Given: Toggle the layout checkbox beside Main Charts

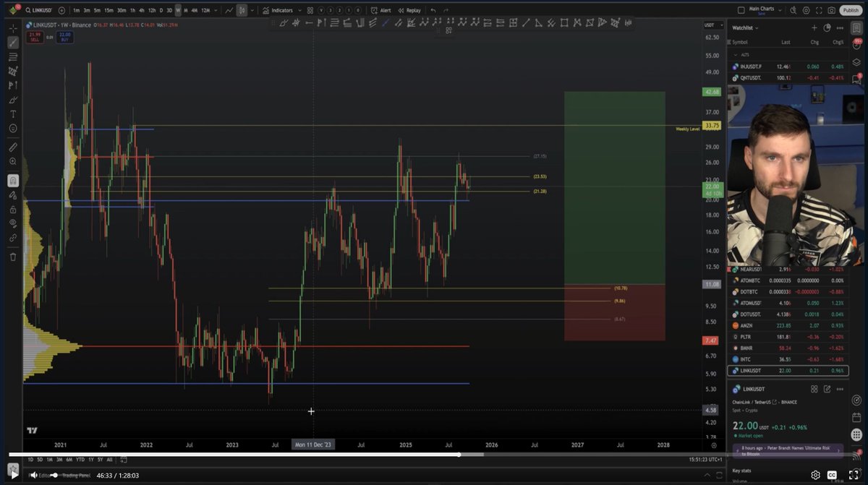Looking at the screenshot, I should pos(741,10).
